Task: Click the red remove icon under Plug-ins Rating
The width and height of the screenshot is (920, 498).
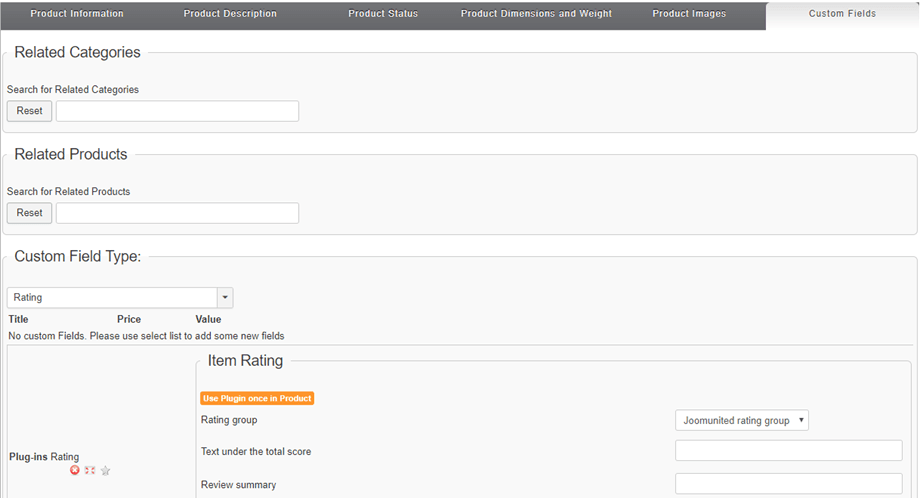Action: 75,471
